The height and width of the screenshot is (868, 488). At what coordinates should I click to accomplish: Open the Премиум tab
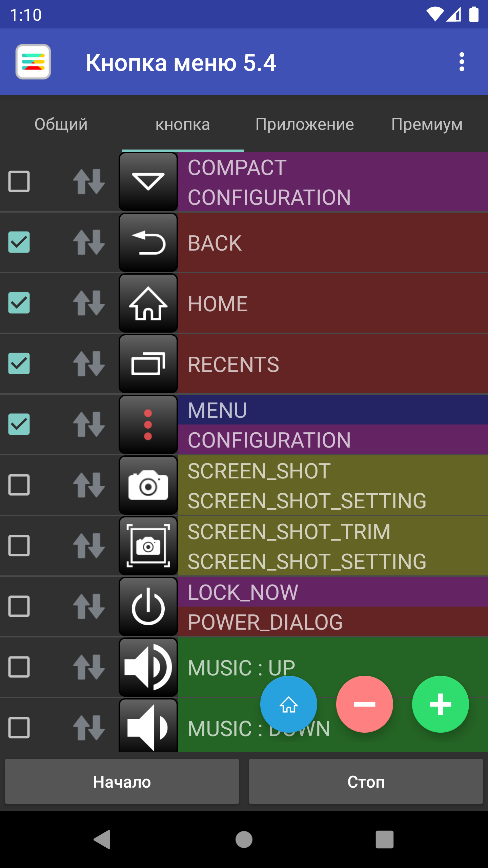[427, 124]
